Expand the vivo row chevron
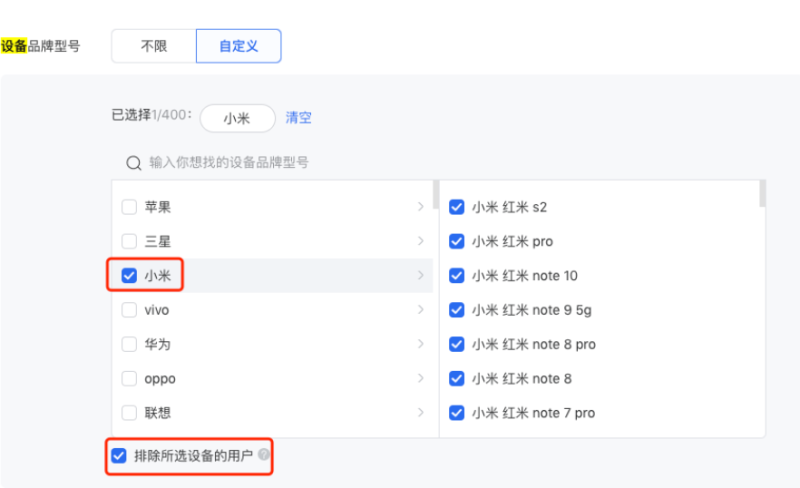 click(421, 309)
